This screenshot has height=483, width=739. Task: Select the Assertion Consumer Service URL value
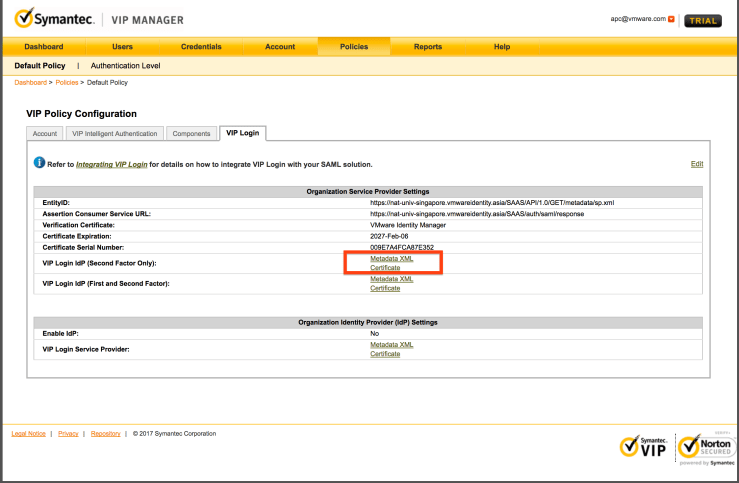click(x=477, y=214)
